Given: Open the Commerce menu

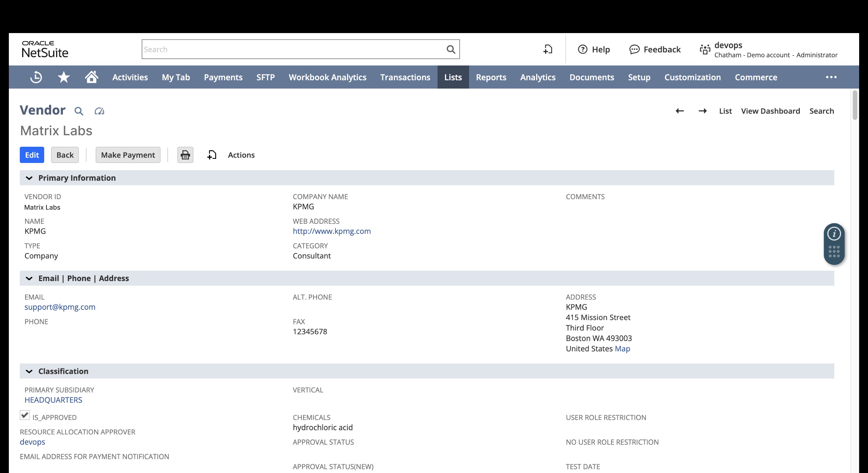Looking at the screenshot, I should (756, 77).
